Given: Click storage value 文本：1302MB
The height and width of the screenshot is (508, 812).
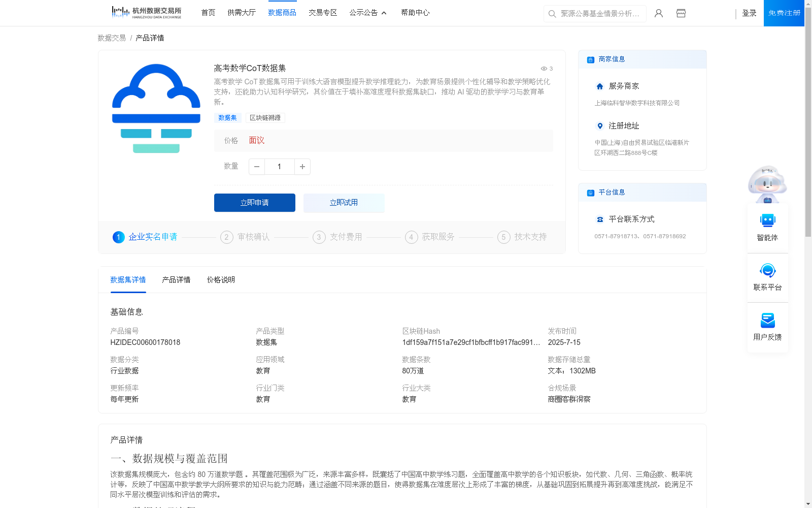Looking at the screenshot, I should [x=571, y=371].
